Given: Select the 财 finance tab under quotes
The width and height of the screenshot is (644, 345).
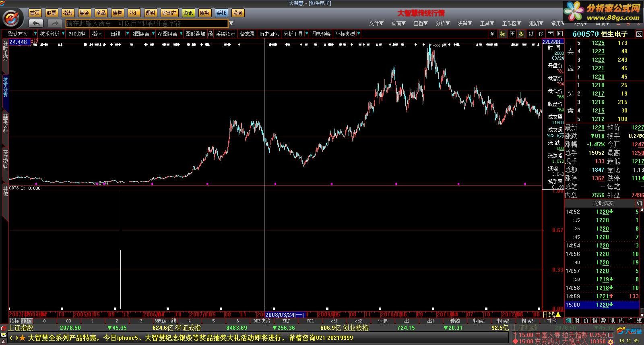Looking at the screenshot, I should point(577,320).
